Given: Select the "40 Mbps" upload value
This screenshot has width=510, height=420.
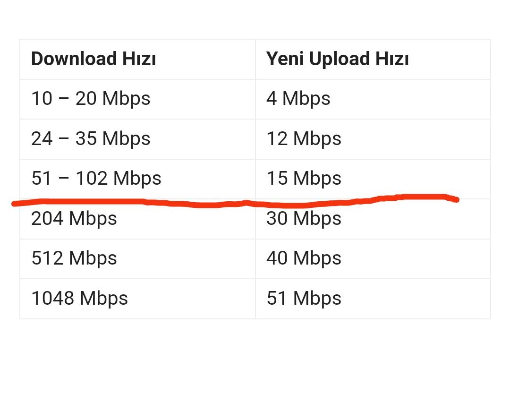Looking at the screenshot, I should [x=304, y=258].
